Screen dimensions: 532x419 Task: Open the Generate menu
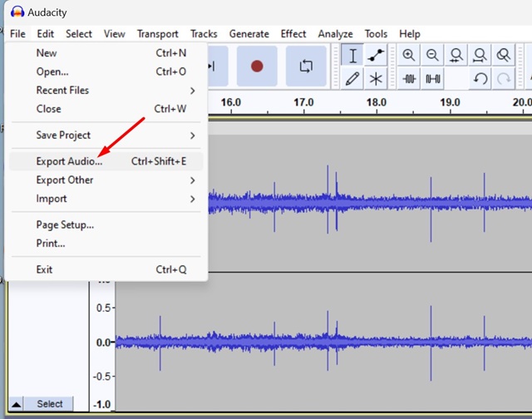click(249, 34)
